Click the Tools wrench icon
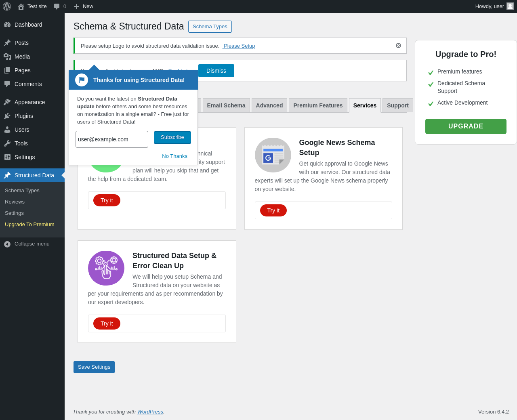 click(7, 143)
